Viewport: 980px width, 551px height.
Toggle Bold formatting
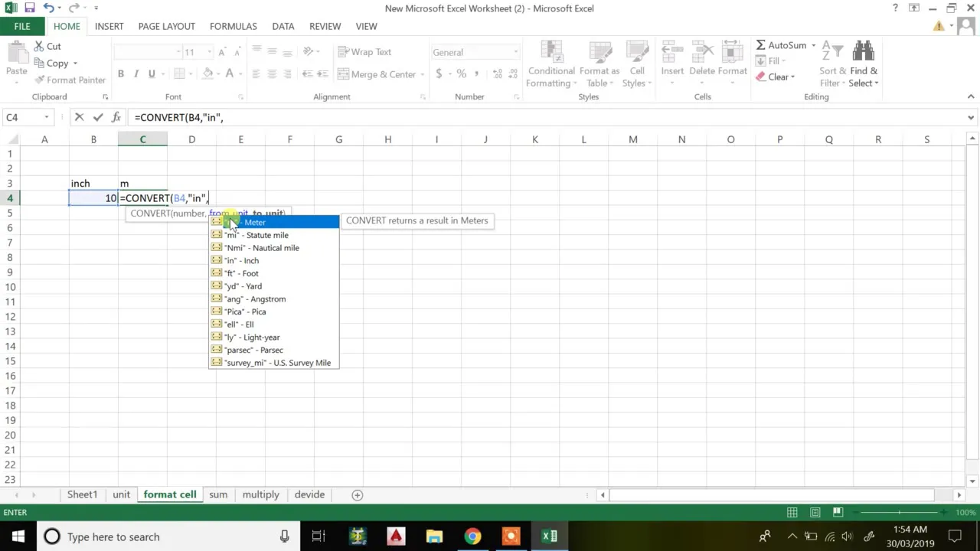(120, 74)
